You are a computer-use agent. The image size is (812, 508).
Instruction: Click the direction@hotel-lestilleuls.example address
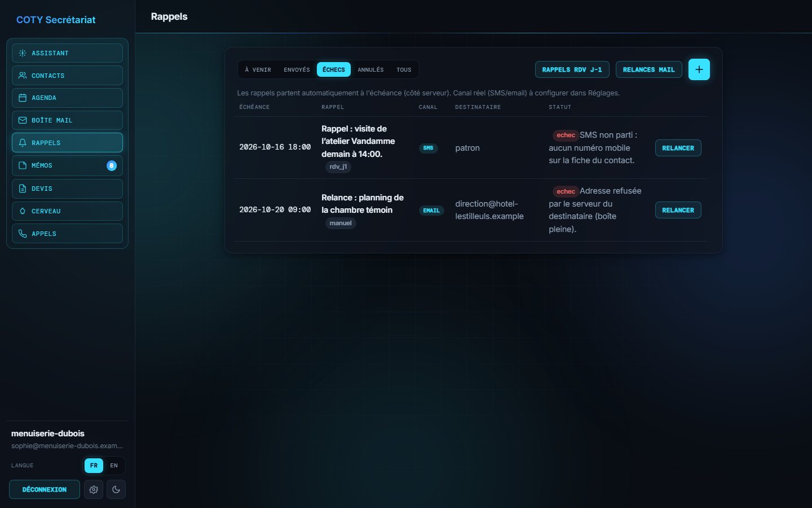coord(489,210)
